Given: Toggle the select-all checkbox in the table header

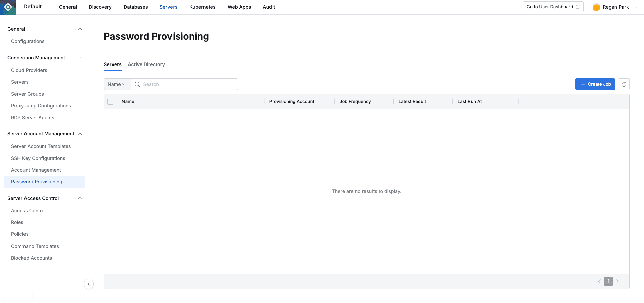Looking at the screenshot, I should pos(110,101).
